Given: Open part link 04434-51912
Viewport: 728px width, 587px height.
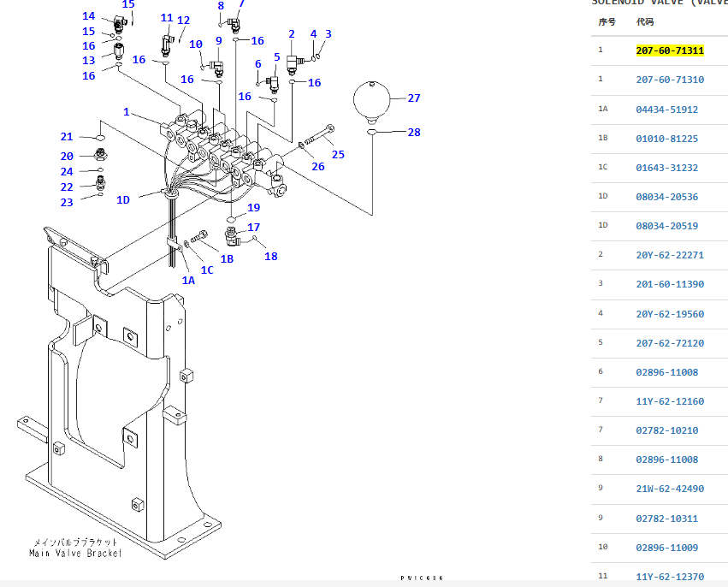Looking at the screenshot, I should [x=666, y=110].
